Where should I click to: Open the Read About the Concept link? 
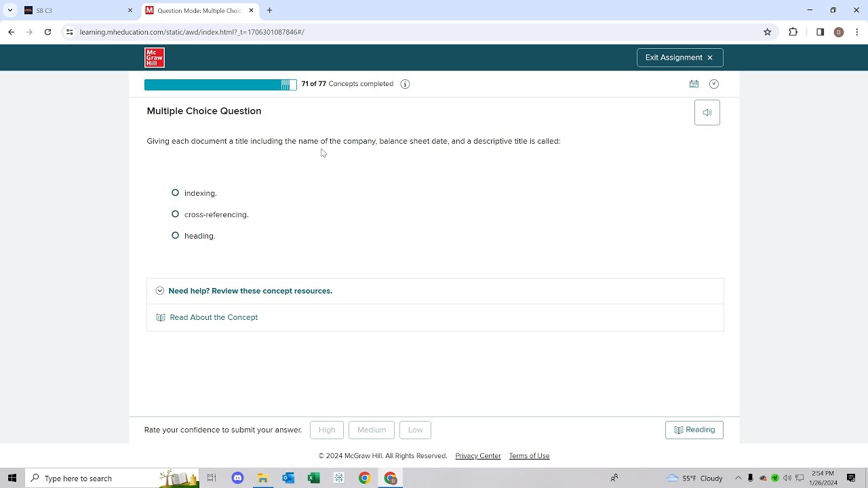[x=214, y=317]
